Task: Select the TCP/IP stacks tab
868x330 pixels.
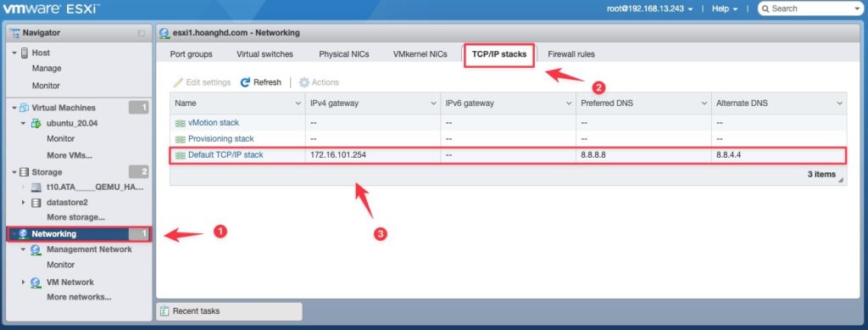Action: (x=499, y=54)
